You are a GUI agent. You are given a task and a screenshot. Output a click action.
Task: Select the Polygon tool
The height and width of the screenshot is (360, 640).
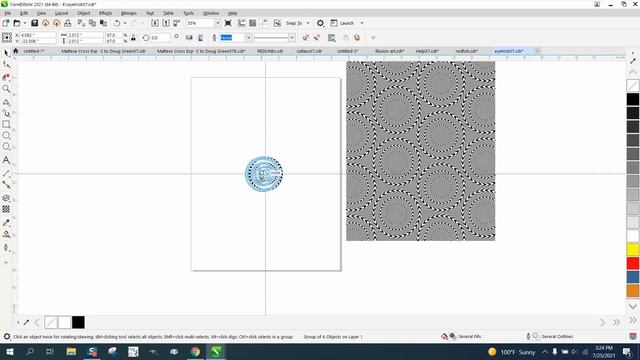pos(6,147)
